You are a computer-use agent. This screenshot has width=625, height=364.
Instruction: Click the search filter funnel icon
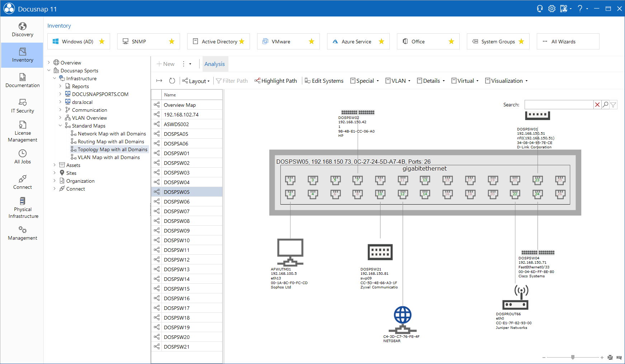pos(614,105)
